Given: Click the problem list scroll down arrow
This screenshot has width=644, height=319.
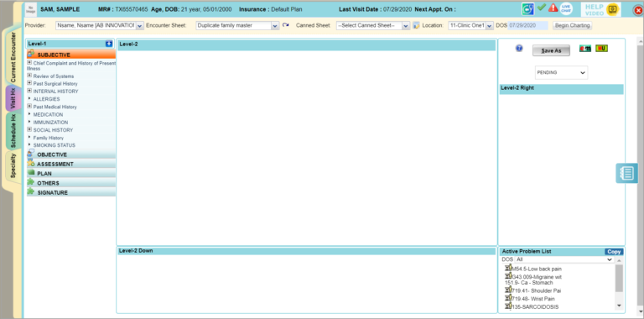Looking at the screenshot, I should click(619, 306).
